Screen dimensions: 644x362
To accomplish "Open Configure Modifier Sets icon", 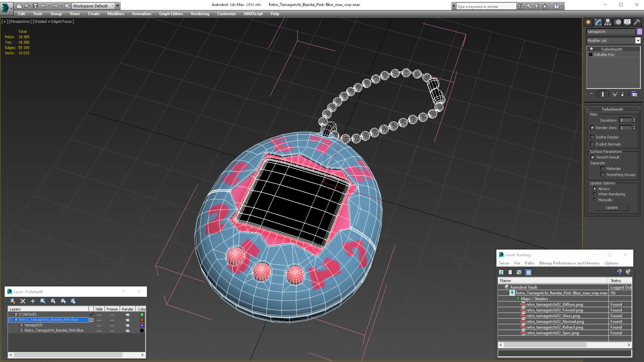I will (635, 94).
